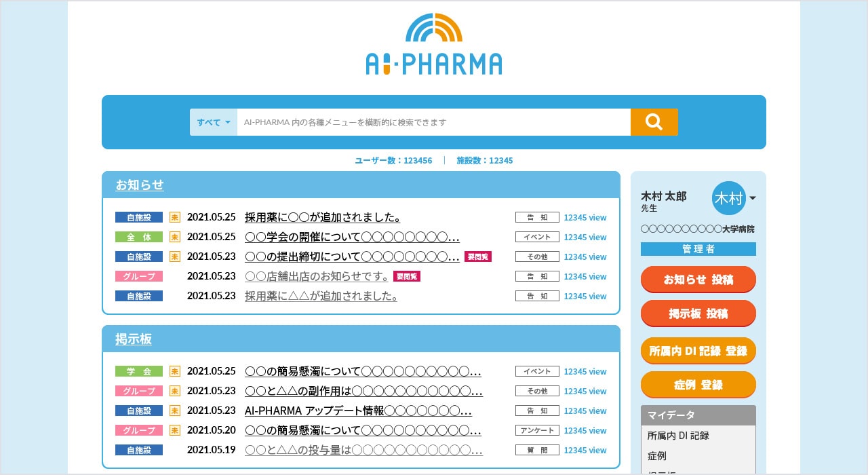Open the すべて search scope dropdown
Screen dimensions: 868x475
[x=213, y=122]
